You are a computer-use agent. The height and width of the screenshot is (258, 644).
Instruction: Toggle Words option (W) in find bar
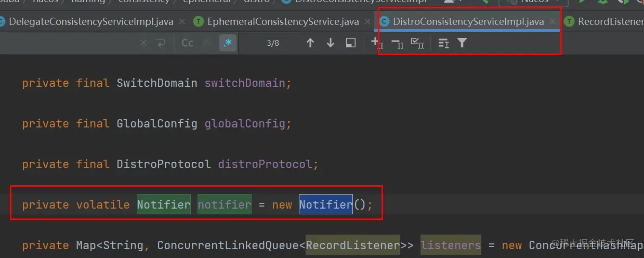(208, 43)
